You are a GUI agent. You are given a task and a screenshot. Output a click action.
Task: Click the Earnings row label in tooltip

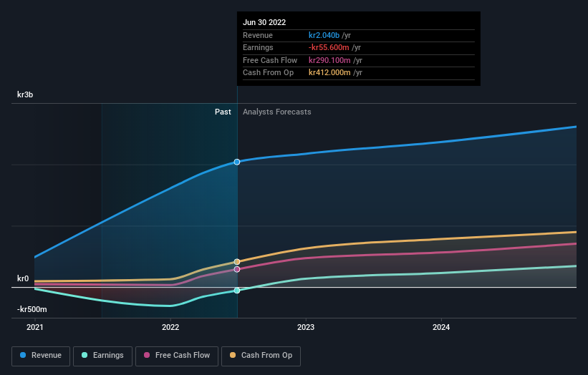point(258,47)
